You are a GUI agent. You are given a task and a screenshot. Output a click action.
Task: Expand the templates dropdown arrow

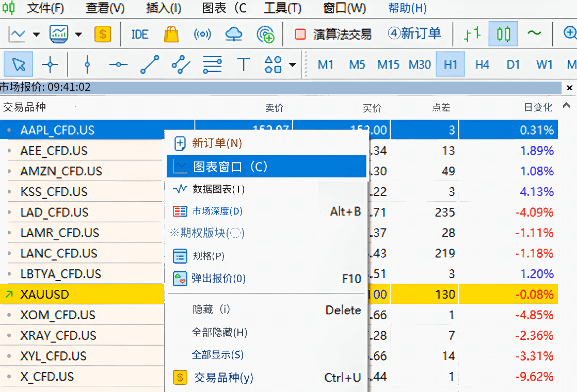[x=78, y=35]
